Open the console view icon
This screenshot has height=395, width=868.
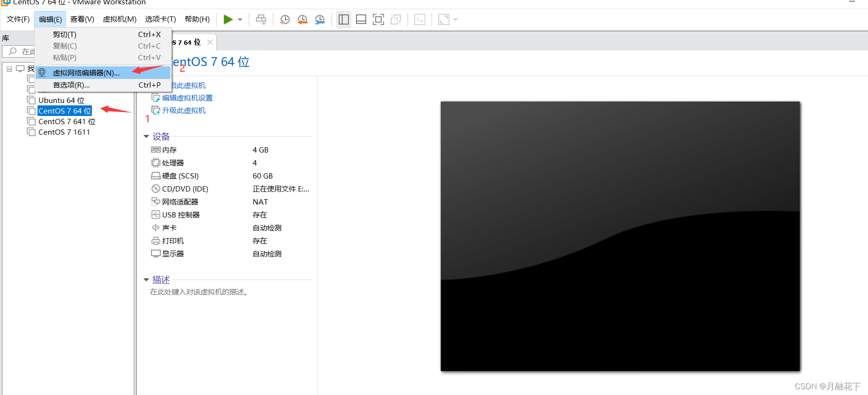pos(420,20)
